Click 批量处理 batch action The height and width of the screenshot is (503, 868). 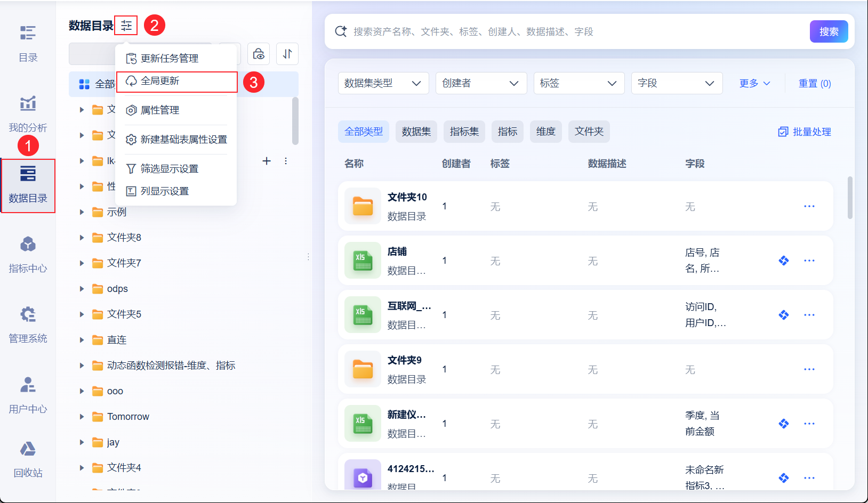point(805,132)
